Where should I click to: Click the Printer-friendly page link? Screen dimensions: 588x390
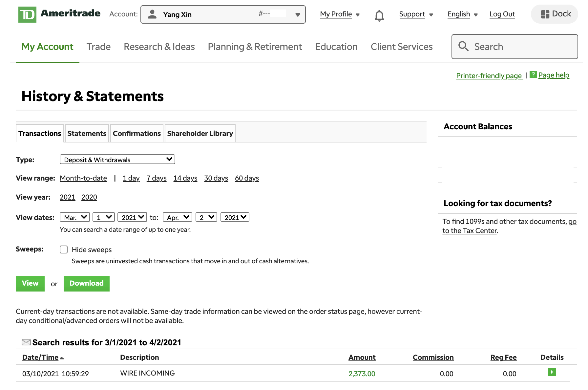[489, 76]
